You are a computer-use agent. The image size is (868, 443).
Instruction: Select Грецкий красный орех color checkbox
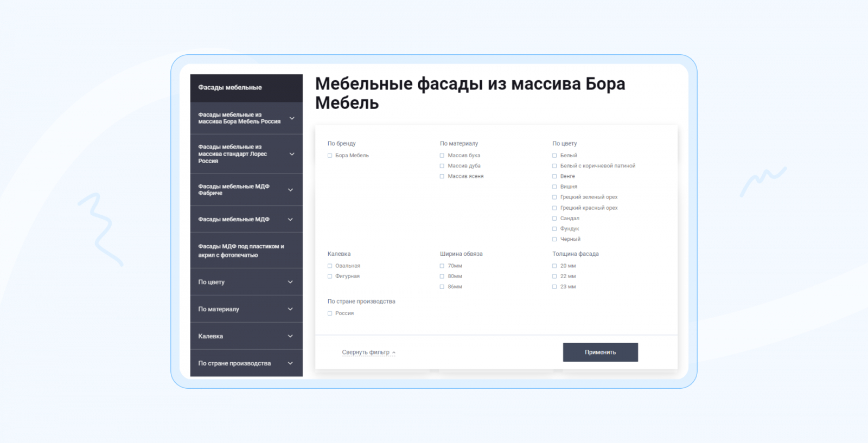[554, 208]
